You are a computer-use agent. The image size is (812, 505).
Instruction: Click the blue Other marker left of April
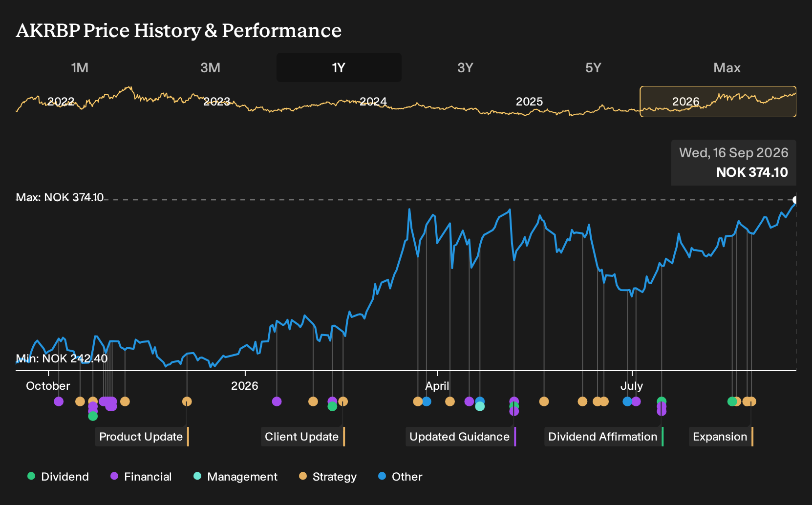coord(427,401)
